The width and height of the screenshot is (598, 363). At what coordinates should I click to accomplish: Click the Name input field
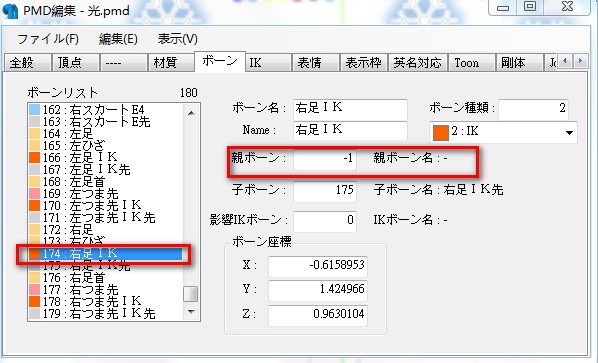350,130
